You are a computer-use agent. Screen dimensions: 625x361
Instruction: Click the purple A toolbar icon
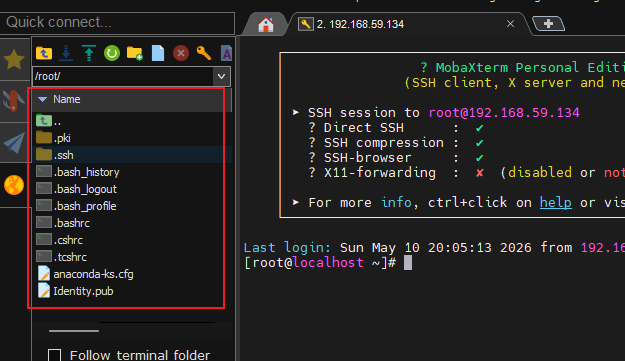click(226, 53)
